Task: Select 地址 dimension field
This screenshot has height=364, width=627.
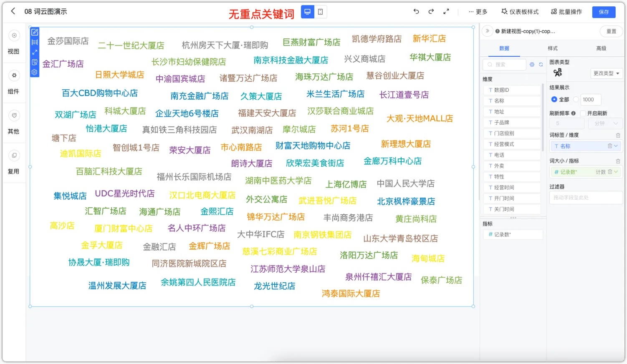Action: pos(512,112)
